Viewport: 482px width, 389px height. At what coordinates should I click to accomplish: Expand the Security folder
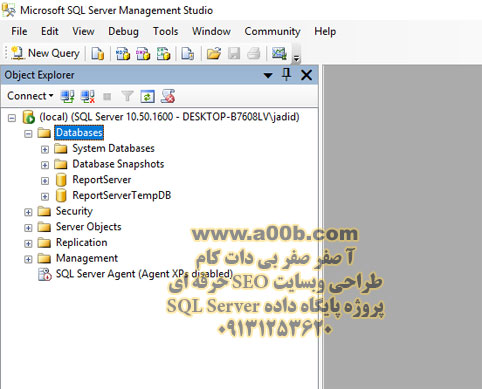pos(28,212)
